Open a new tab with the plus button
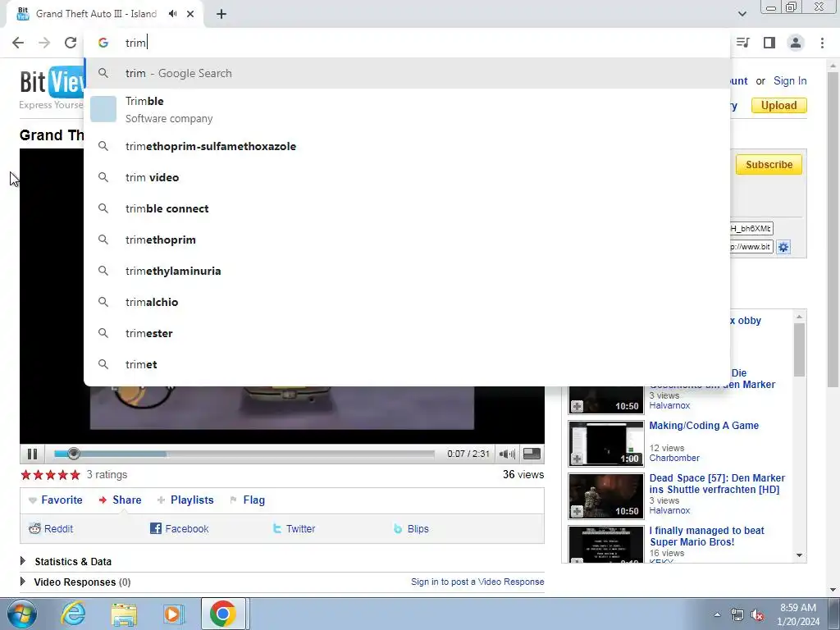 point(221,14)
